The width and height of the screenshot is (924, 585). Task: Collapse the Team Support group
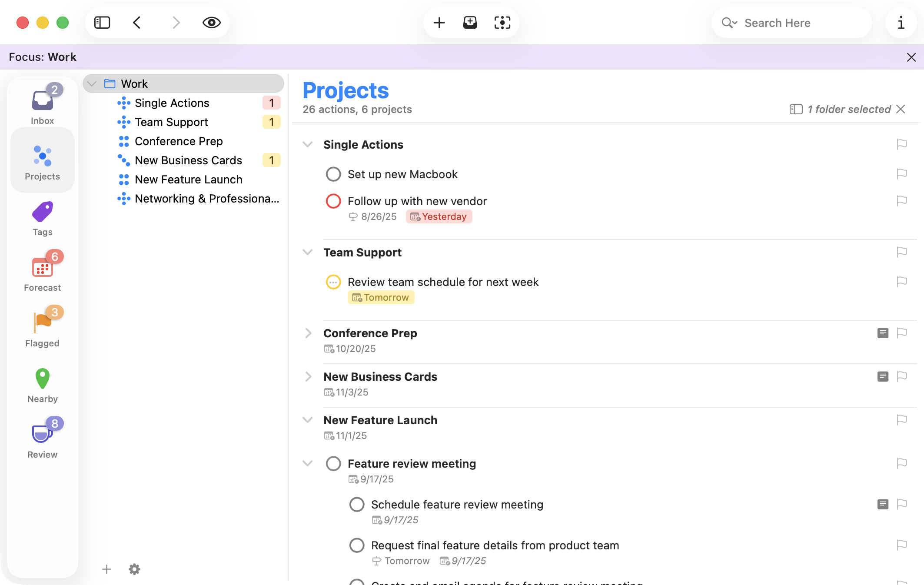(x=308, y=252)
